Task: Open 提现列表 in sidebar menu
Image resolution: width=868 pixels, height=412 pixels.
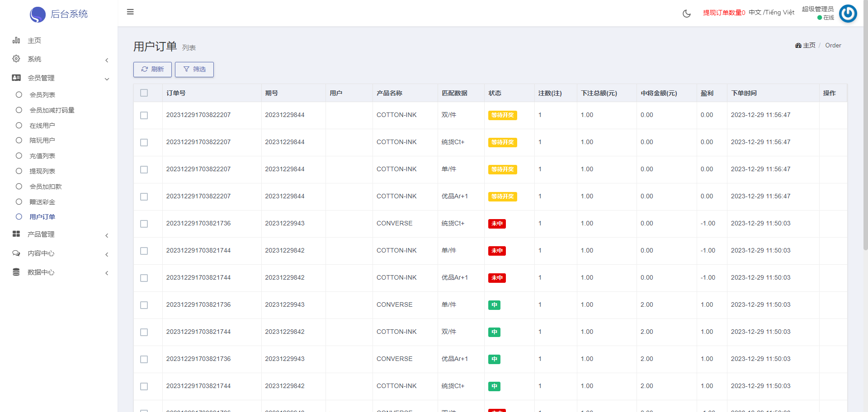Action: coord(42,171)
